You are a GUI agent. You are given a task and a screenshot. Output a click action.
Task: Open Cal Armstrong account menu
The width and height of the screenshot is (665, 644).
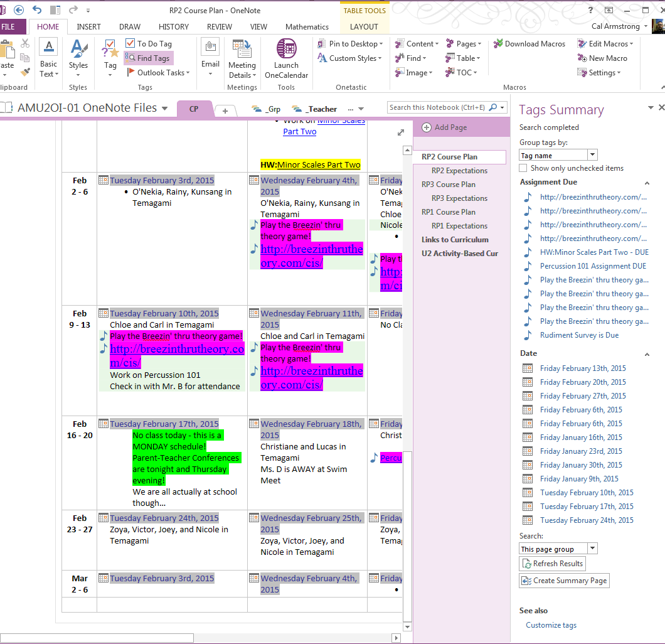coord(619,26)
